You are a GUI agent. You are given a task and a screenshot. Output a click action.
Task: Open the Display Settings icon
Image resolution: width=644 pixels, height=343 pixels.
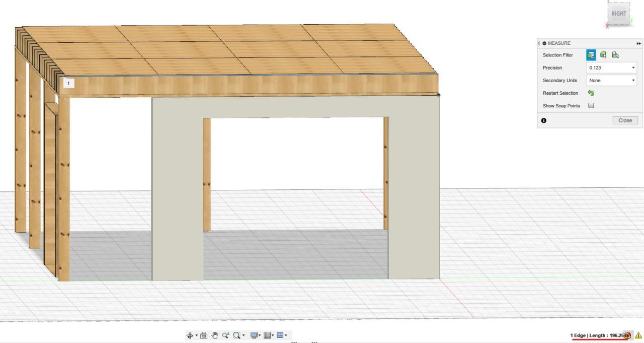(x=254, y=335)
